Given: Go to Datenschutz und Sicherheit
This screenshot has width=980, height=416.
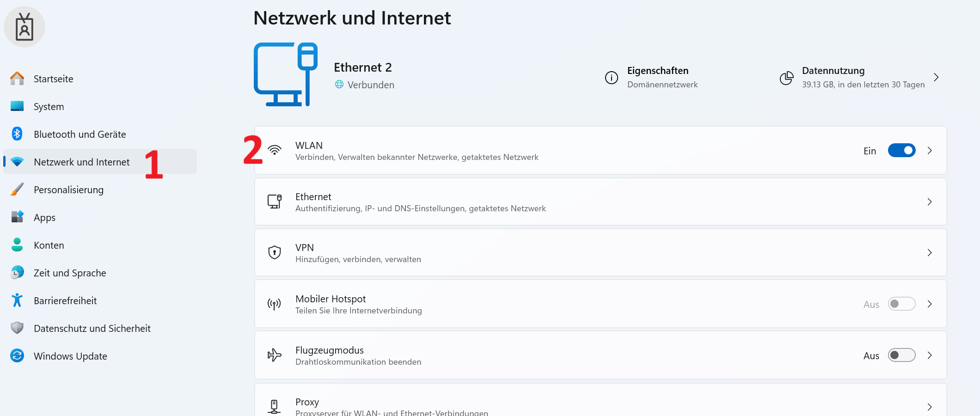Looking at the screenshot, I should (x=92, y=329).
